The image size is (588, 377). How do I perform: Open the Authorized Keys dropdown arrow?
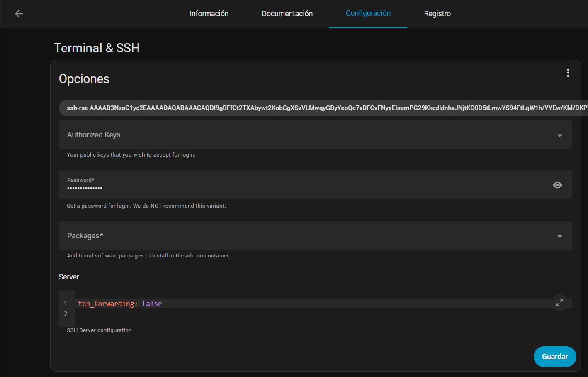coord(559,135)
